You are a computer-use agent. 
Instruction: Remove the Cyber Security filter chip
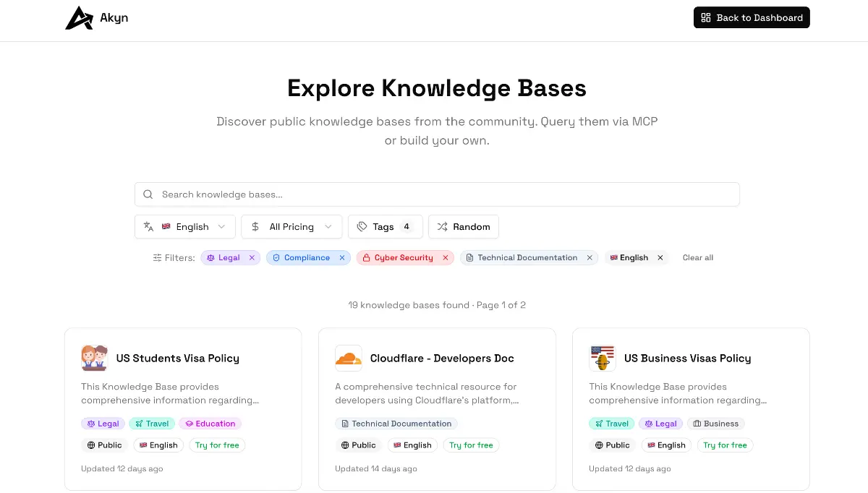pos(446,258)
